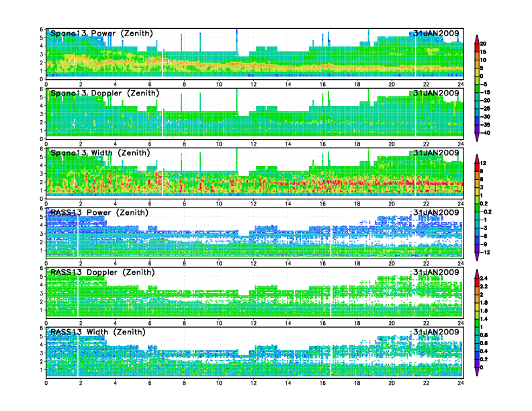Click hour 12 tick label below Spano13 Power panel
This screenshot has height=411, width=532.
pos(253,85)
